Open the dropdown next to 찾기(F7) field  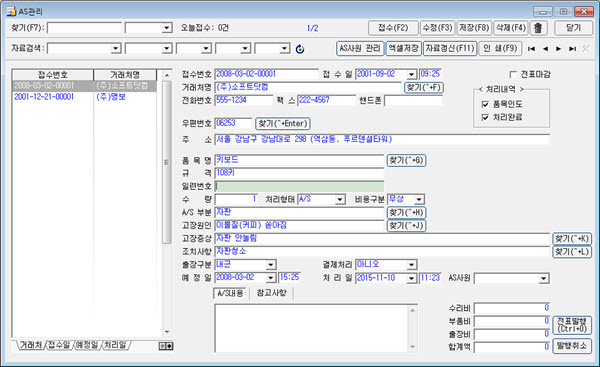click(x=166, y=28)
